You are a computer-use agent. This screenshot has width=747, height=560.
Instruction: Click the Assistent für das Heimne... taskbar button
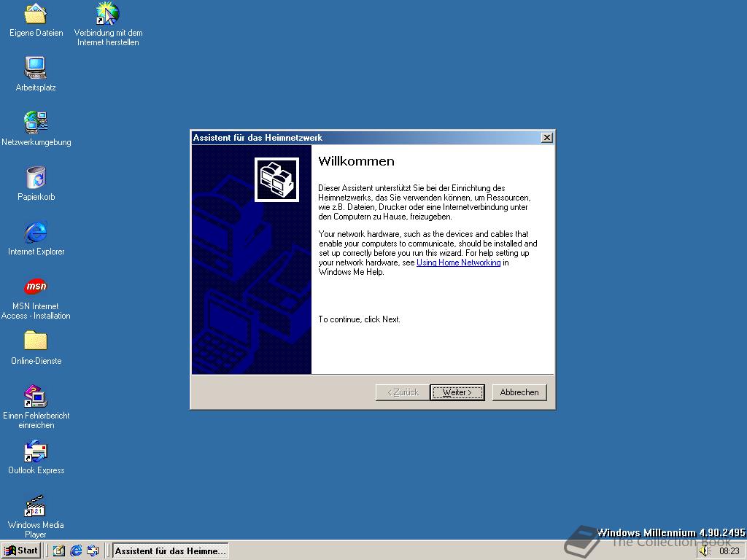tap(170, 551)
